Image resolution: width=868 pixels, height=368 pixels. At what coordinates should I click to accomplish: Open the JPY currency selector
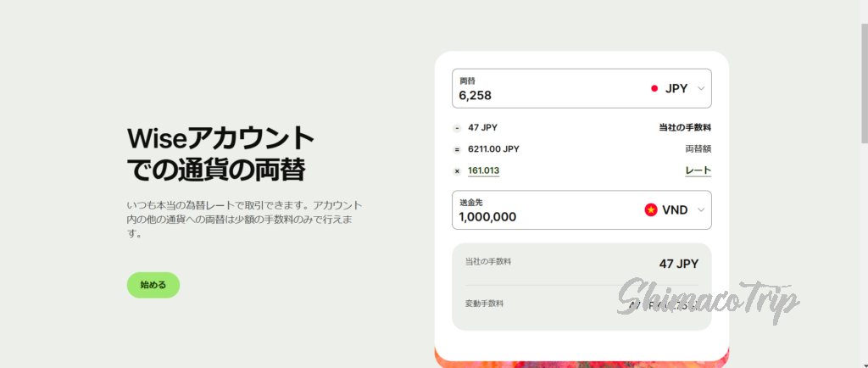(676, 88)
